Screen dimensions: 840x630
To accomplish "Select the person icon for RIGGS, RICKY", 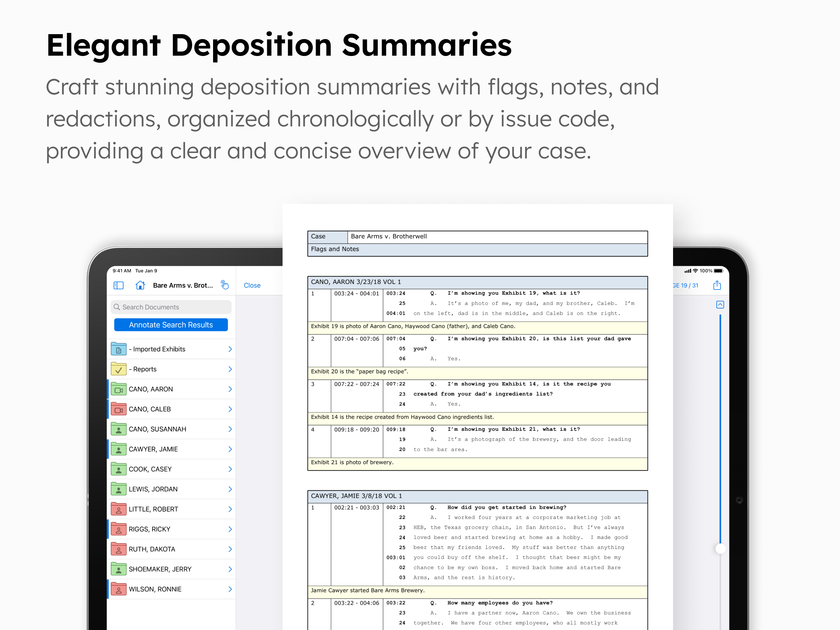I will (119, 529).
